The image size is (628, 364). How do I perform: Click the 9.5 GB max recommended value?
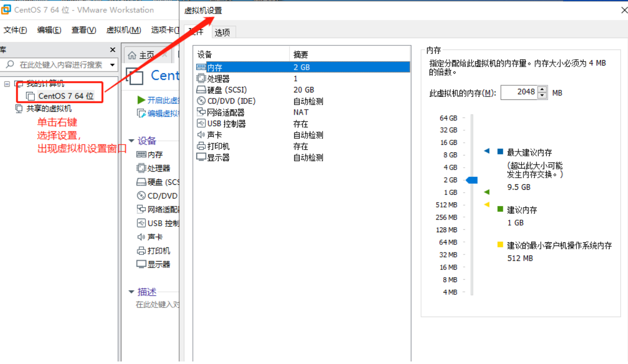coord(519,187)
